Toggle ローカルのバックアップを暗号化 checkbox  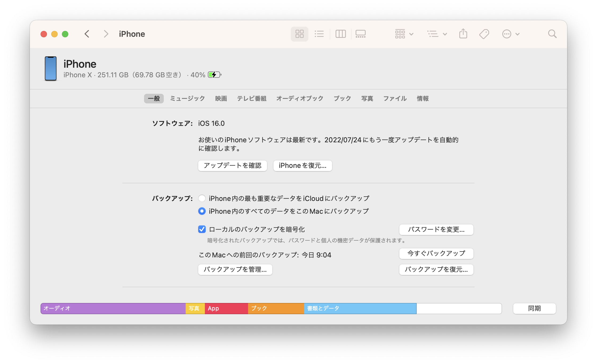coord(202,229)
